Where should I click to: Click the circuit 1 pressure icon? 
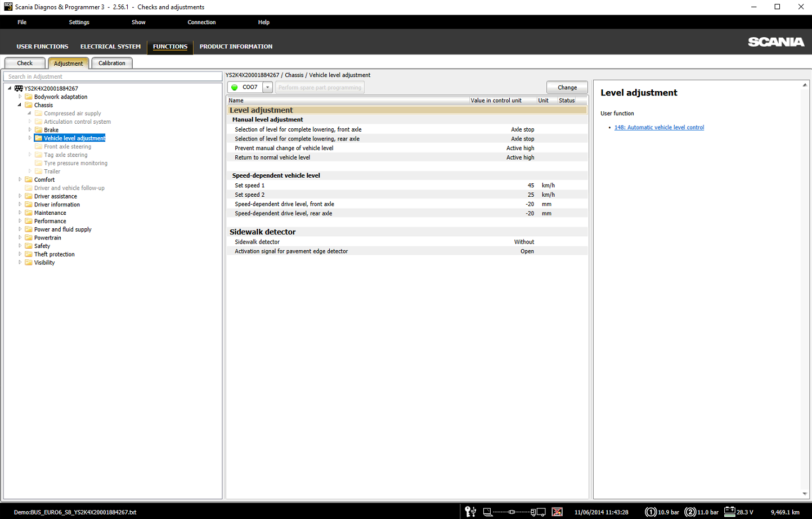(x=651, y=512)
